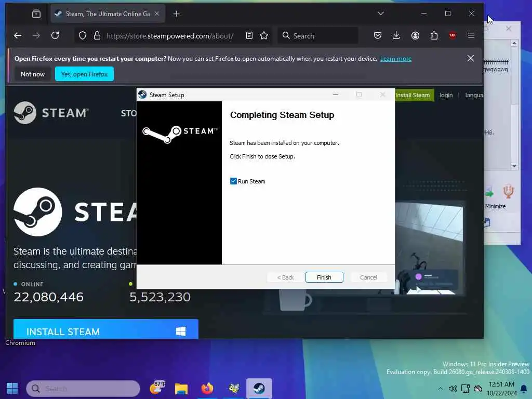Dismiss the Firefox notification bar
Viewport: 532px width, 399px height.
pos(471,58)
